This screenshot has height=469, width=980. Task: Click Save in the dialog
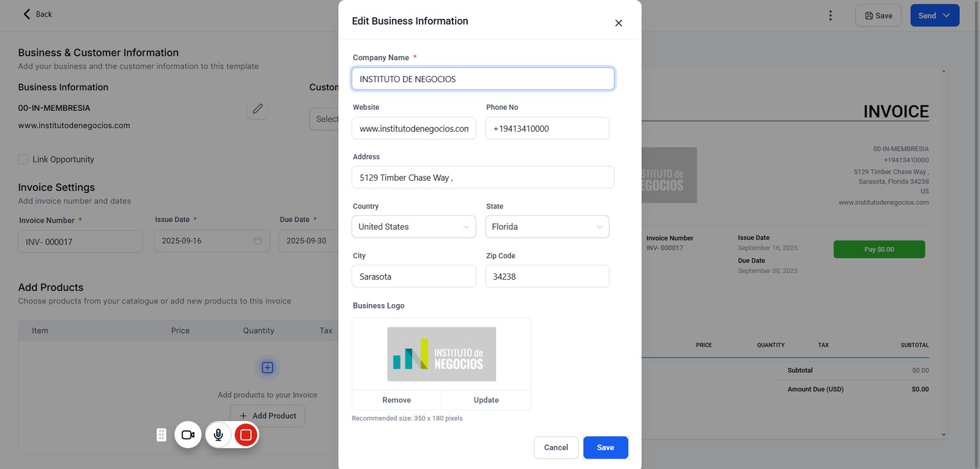(x=606, y=448)
